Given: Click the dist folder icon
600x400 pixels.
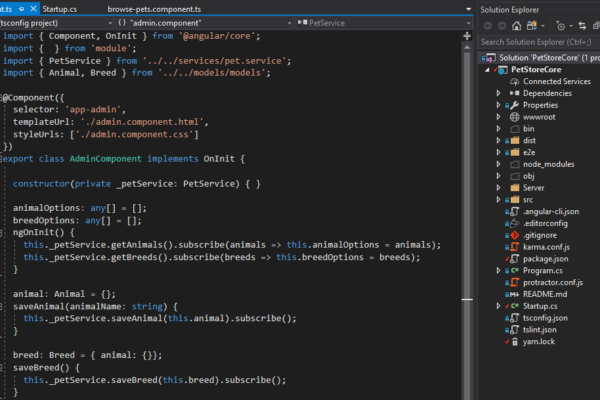Looking at the screenshot, I should click(x=515, y=140).
